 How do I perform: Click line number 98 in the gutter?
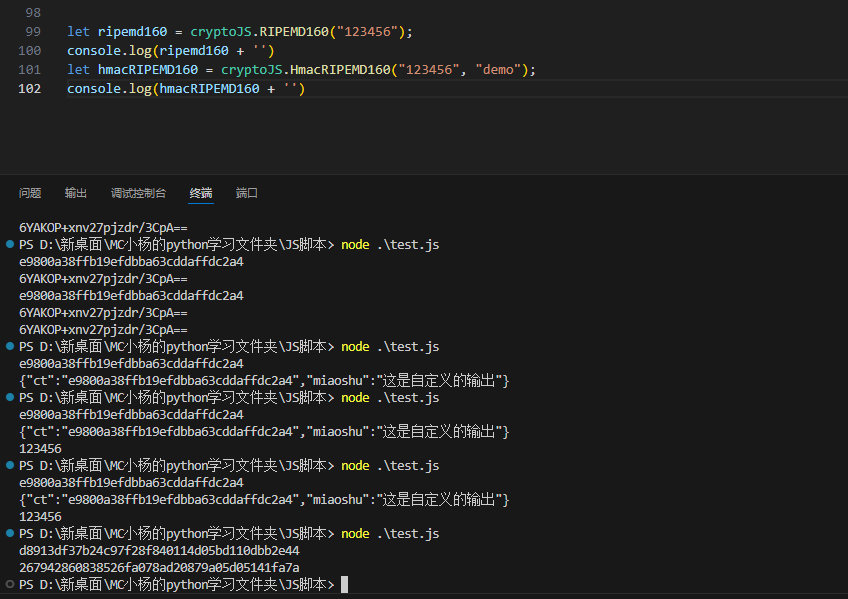pos(32,12)
